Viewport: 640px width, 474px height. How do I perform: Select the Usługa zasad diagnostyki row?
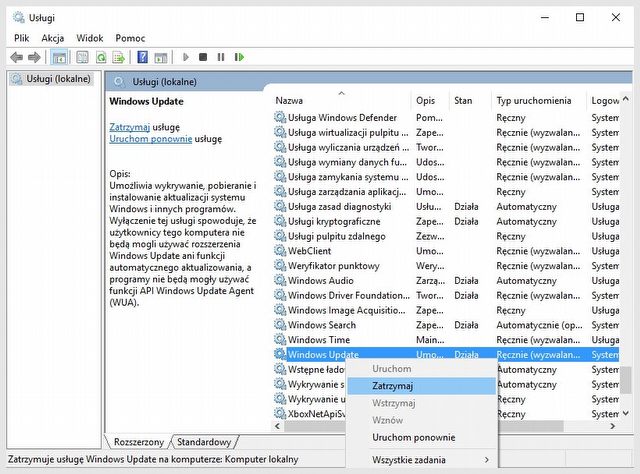click(446, 207)
